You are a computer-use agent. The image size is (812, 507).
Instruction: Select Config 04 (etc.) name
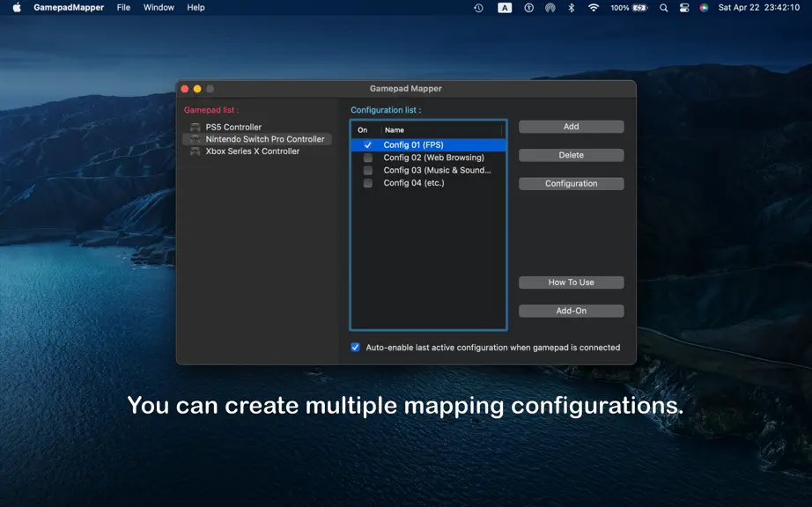(x=414, y=183)
